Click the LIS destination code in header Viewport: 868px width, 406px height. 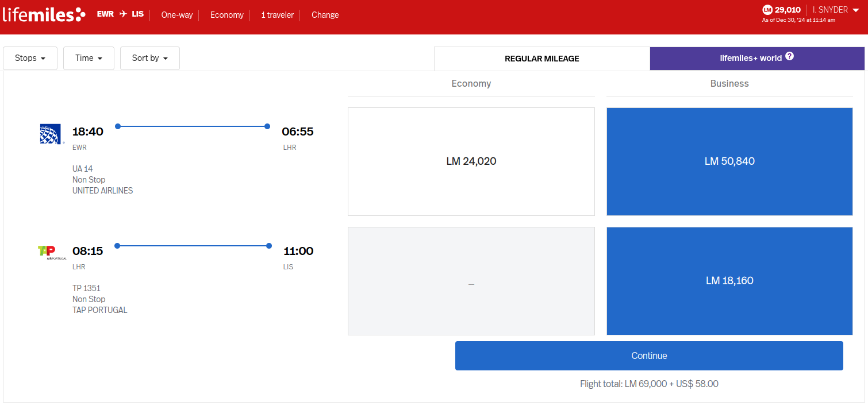coord(138,14)
